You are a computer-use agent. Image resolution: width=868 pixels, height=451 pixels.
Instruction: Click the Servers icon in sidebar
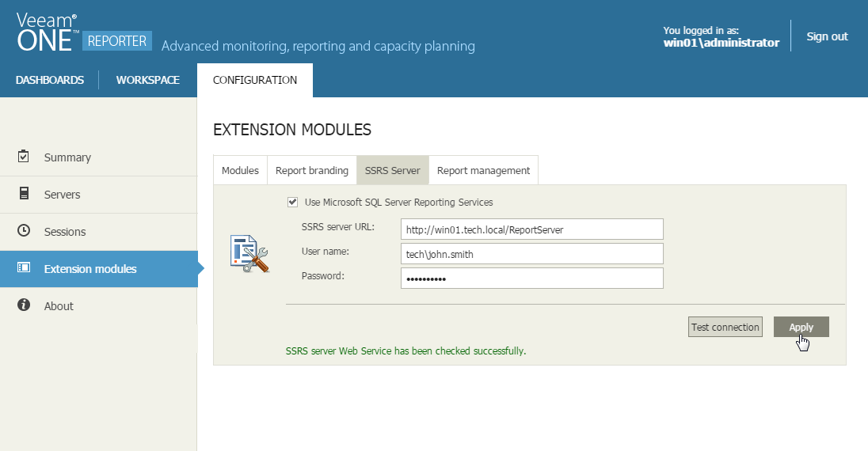coord(24,193)
